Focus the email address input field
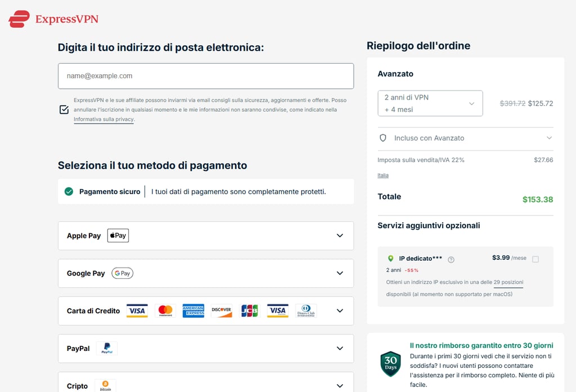This screenshot has width=576, height=392. 206,76
